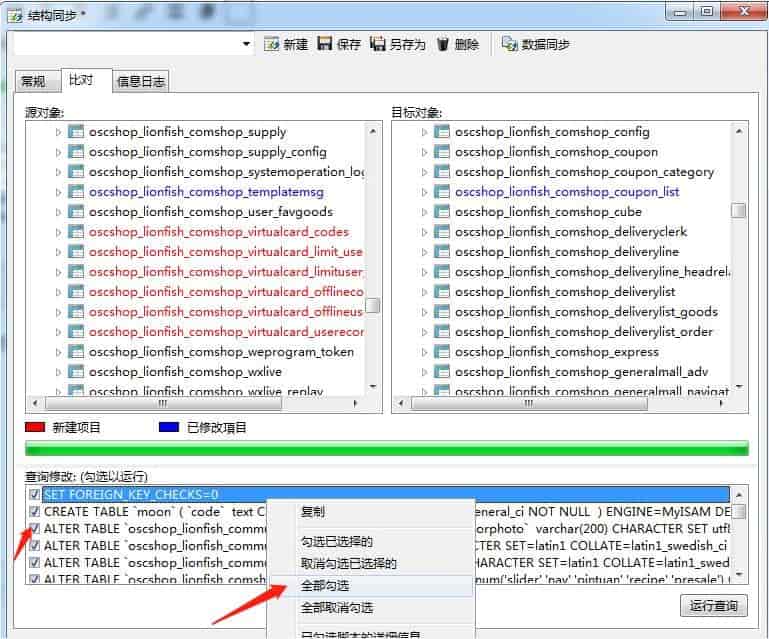This screenshot has width=769, height=639.
Task: Click the red 新建项目 legend swatch
Action: tap(35, 427)
